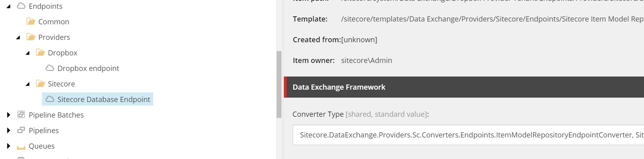Screen dimensions: 644x159
Task: Click the Endpoints cloud icon
Action: (x=21, y=6)
